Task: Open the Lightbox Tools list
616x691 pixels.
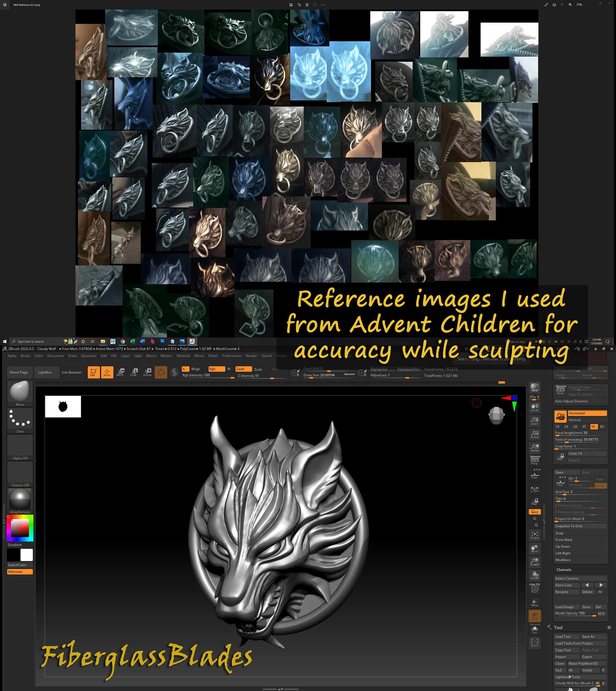Action: (580, 677)
